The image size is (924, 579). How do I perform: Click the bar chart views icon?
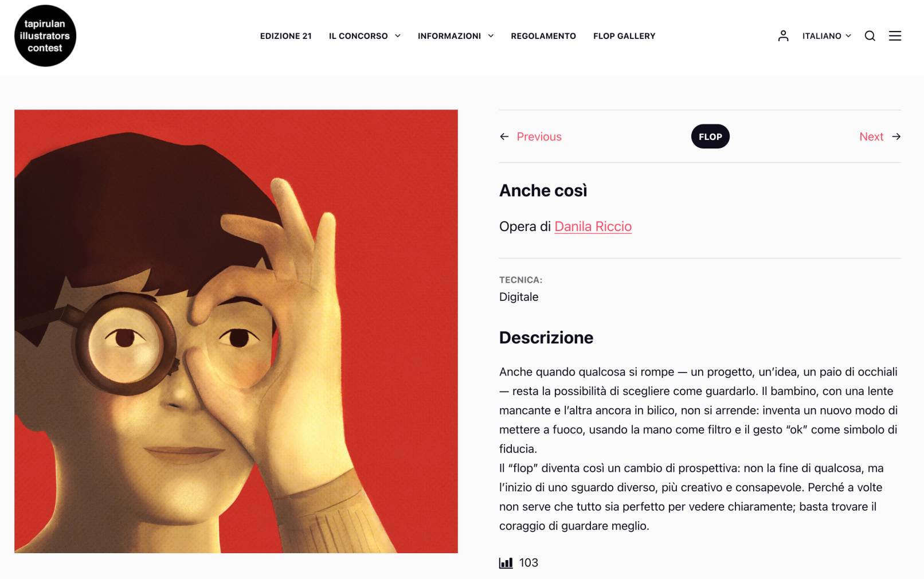[x=506, y=563]
